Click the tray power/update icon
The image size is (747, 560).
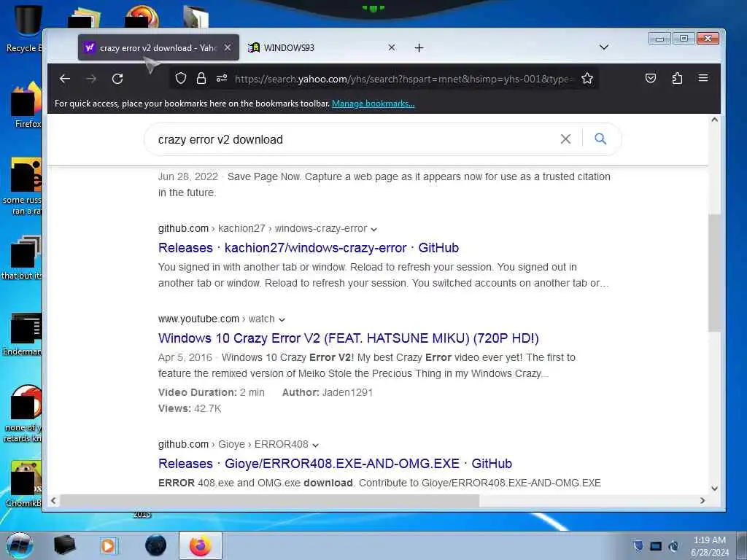(673, 546)
